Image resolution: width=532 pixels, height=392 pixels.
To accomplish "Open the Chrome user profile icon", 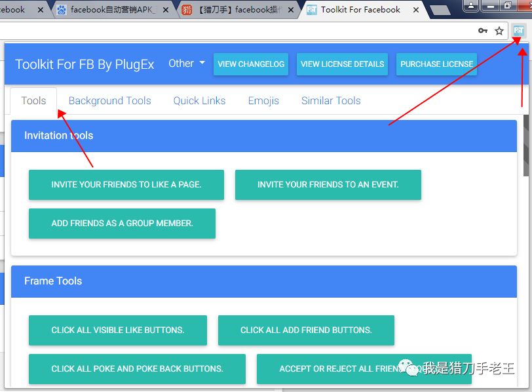I will coord(471,5).
